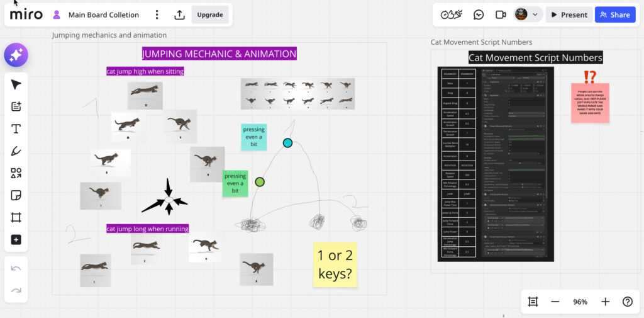
Task: Zoom in with the plus button
Action: coord(605,302)
